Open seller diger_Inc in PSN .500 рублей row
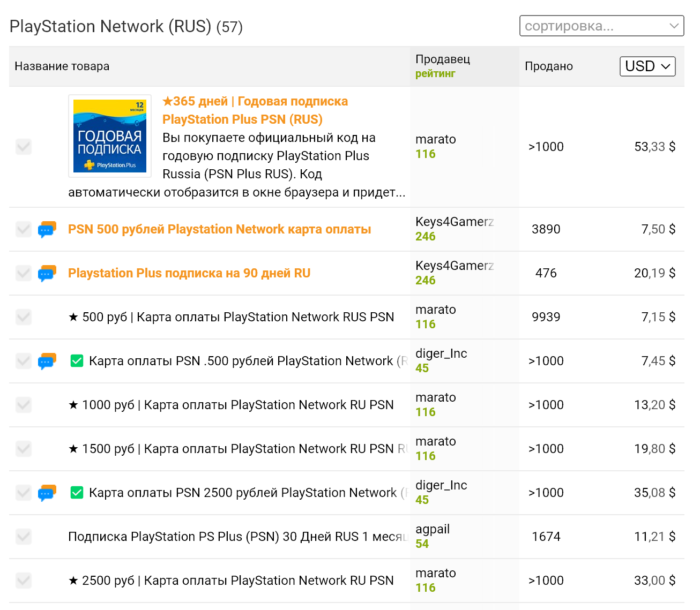 click(441, 353)
